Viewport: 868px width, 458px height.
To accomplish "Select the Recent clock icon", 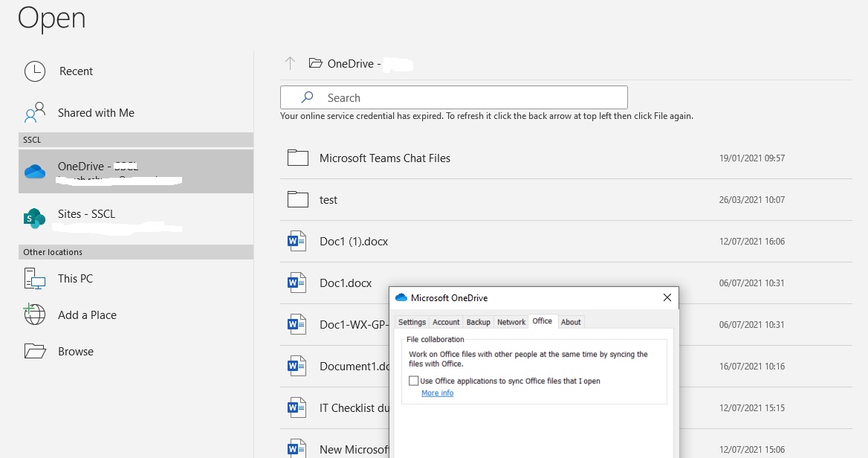I will 34,71.
